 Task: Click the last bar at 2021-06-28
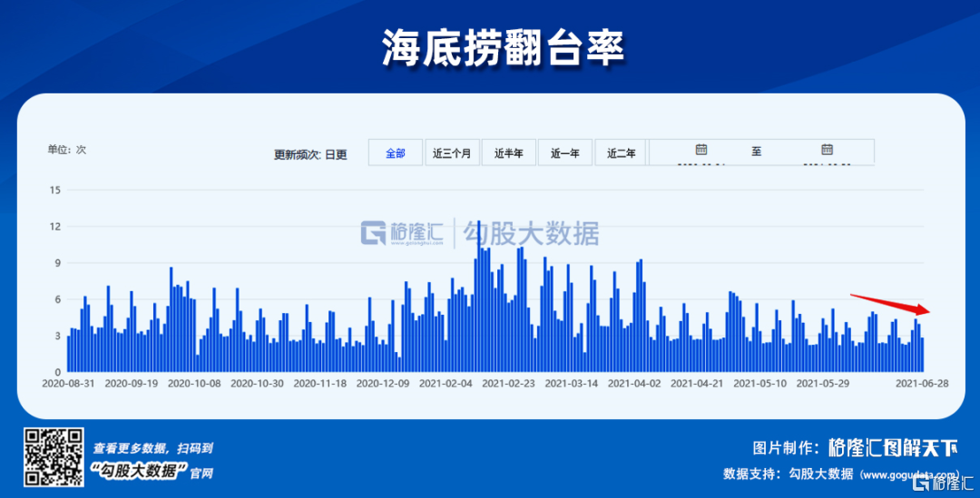click(922, 355)
